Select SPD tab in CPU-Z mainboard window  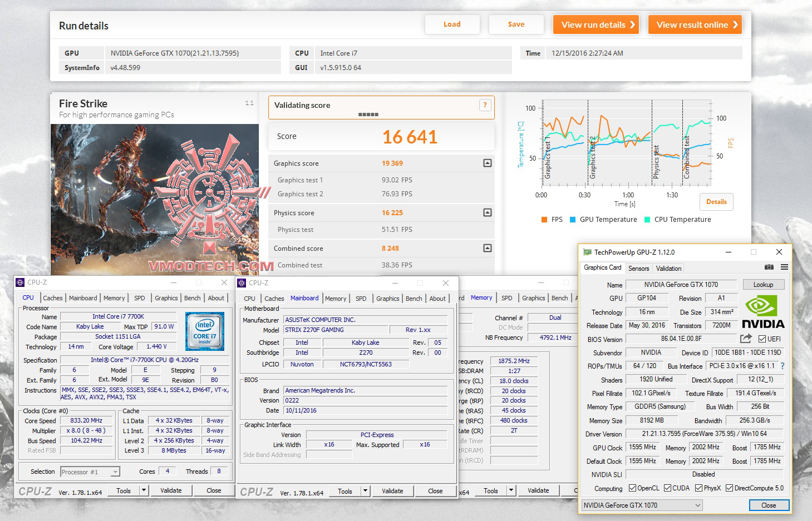pos(361,299)
